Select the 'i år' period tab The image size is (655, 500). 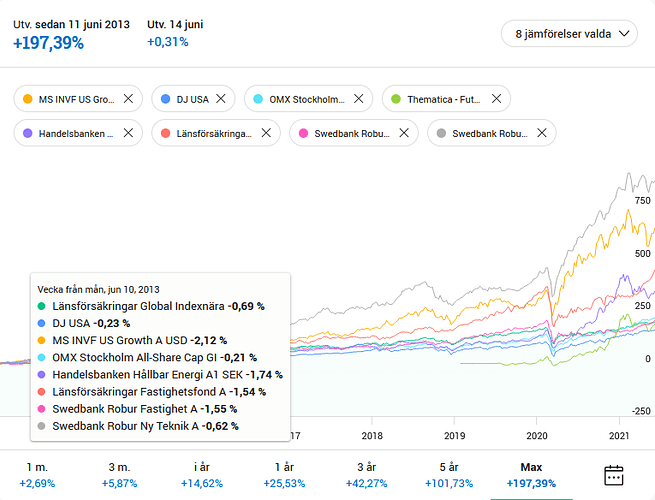point(202,475)
